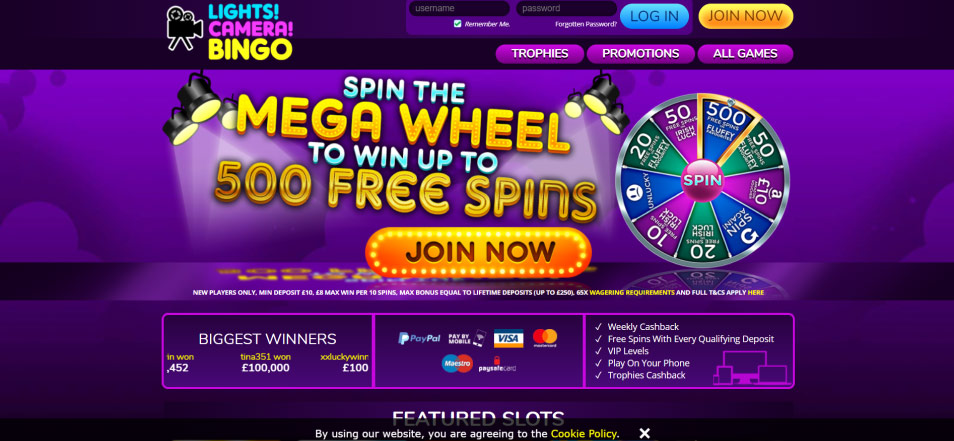Toggle the Remember Me checkbox
The height and width of the screenshot is (441, 954).
click(458, 24)
